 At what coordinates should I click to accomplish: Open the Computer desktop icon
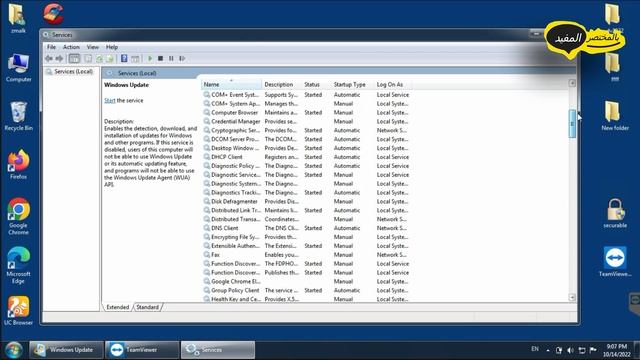[x=18, y=68]
